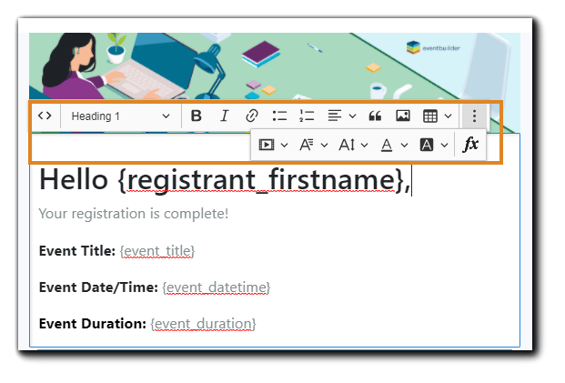Toggle the more toolbar items button

474,116
